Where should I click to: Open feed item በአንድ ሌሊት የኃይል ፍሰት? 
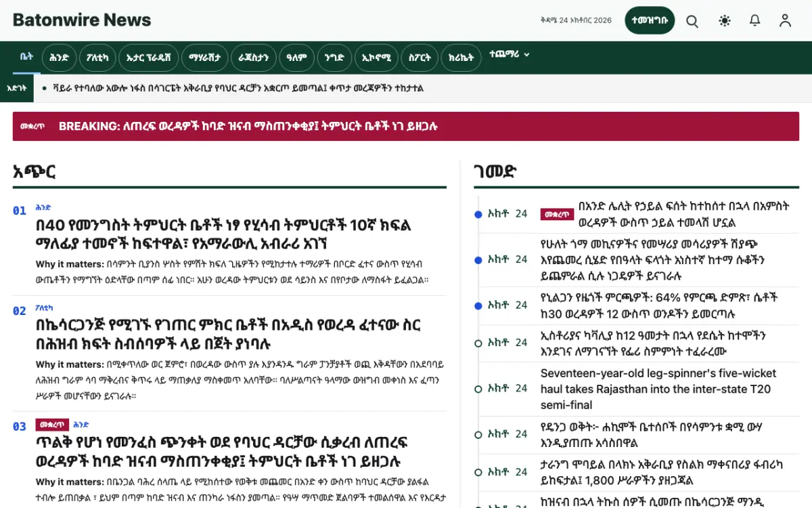coord(684,214)
